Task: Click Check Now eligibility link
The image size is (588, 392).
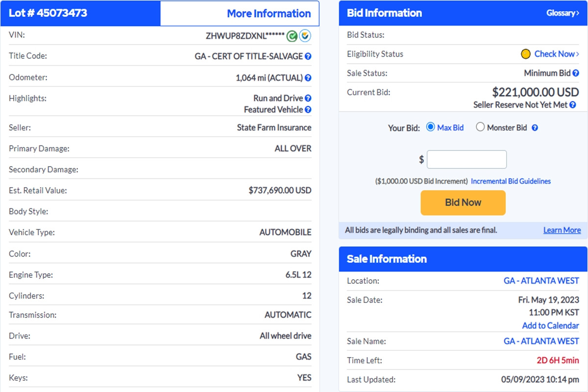Action: 557,54
